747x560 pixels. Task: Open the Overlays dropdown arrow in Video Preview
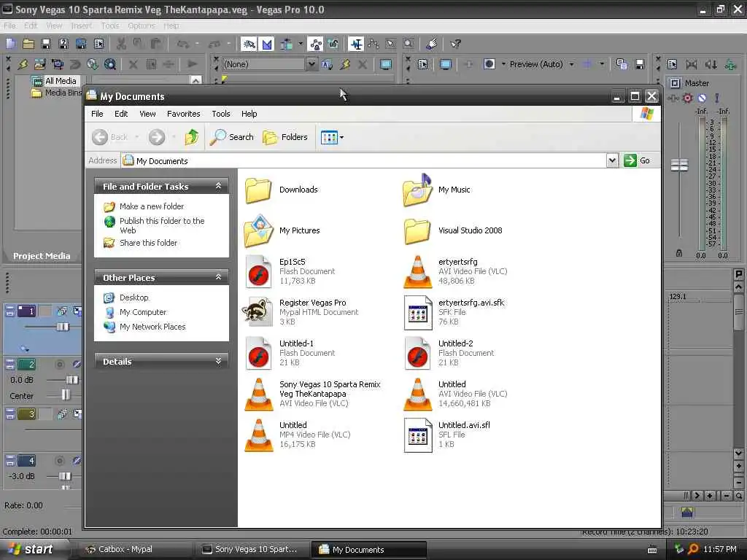pos(602,64)
